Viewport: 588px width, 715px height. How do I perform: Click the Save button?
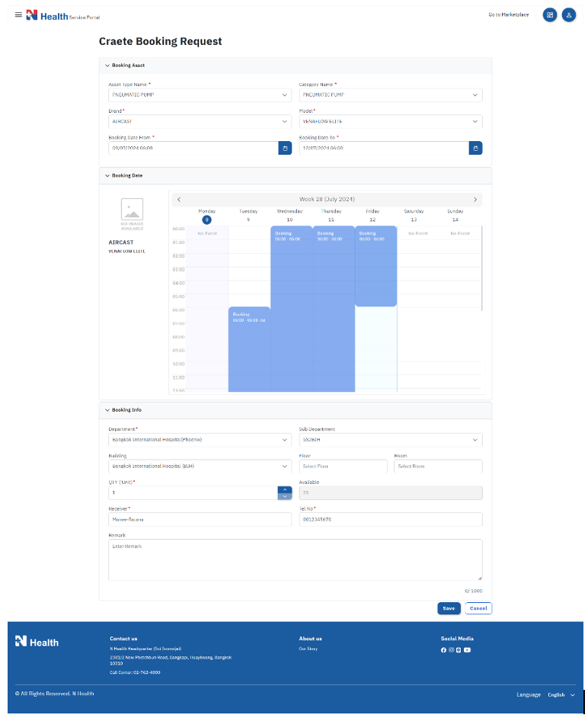449,608
